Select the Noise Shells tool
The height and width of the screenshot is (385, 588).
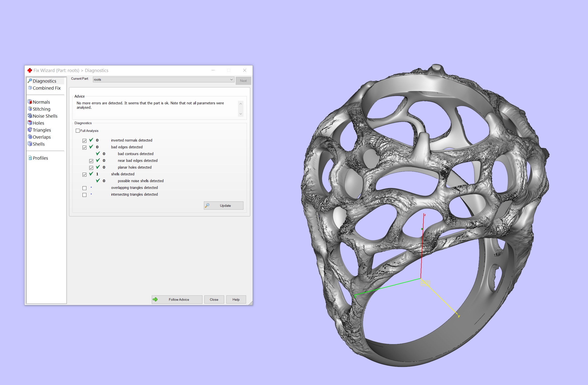tap(45, 116)
